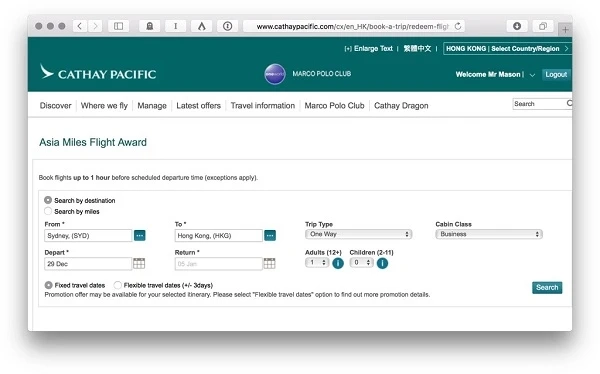Click the Safari forward arrow
This screenshot has width=600, height=374.
pyautogui.click(x=95, y=26)
